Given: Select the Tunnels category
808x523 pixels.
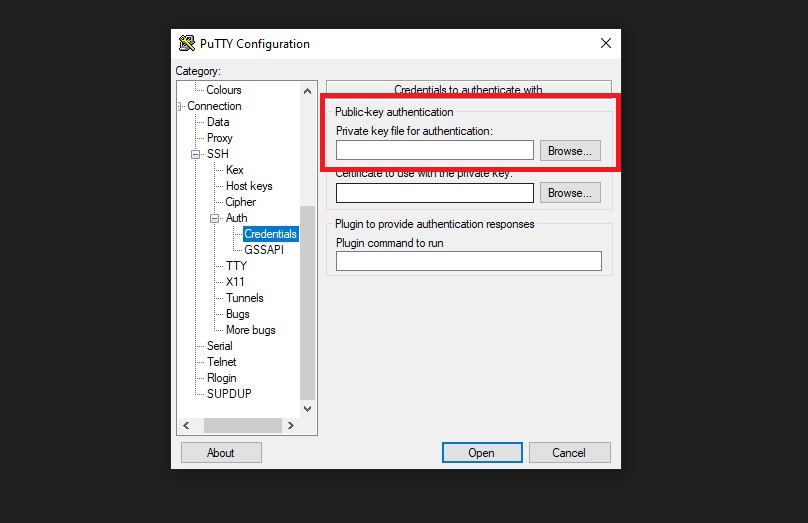Looking at the screenshot, I should point(244,298).
